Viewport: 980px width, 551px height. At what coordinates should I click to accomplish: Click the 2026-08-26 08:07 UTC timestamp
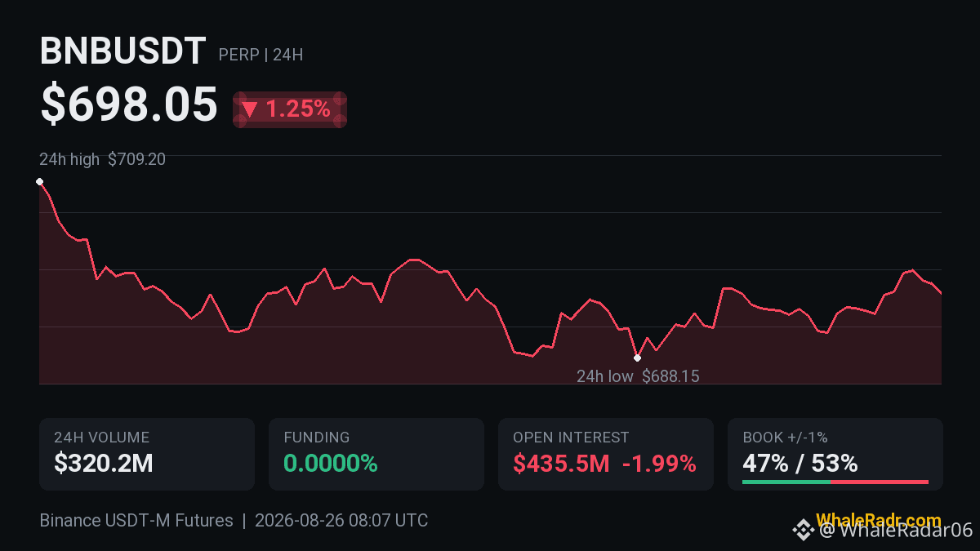coord(341,520)
